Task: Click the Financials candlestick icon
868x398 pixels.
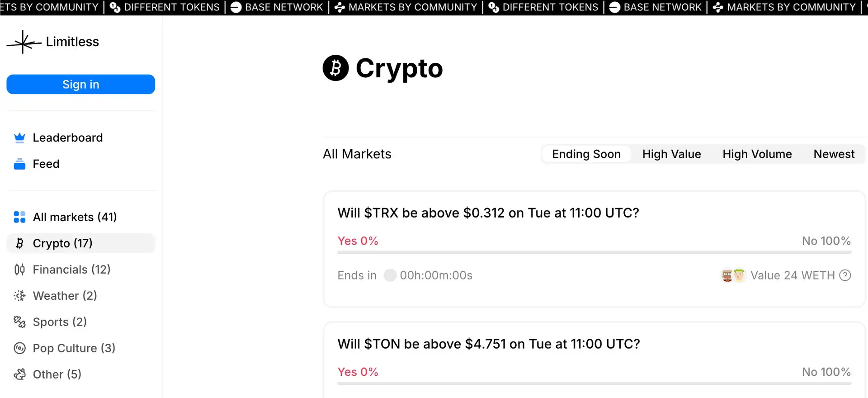Action: click(x=19, y=270)
